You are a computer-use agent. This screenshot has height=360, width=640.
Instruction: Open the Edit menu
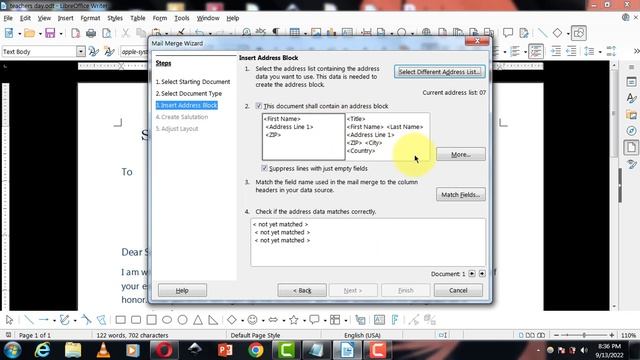tap(25, 18)
